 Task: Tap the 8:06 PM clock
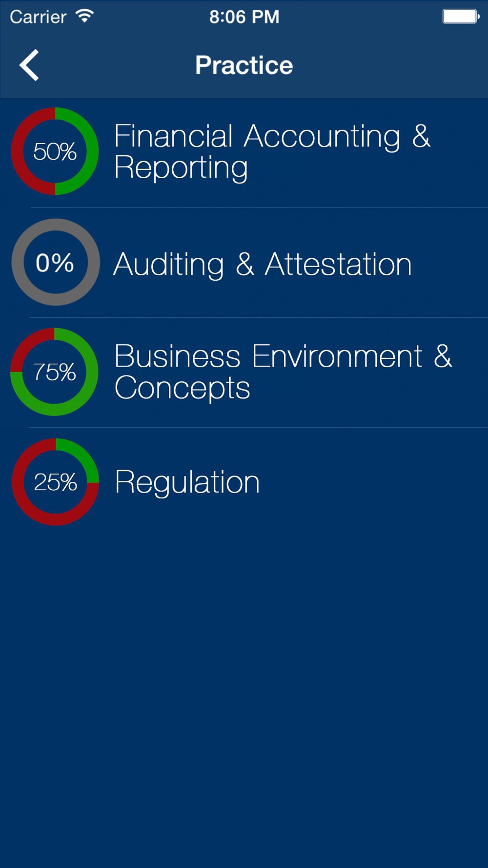pos(244,17)
